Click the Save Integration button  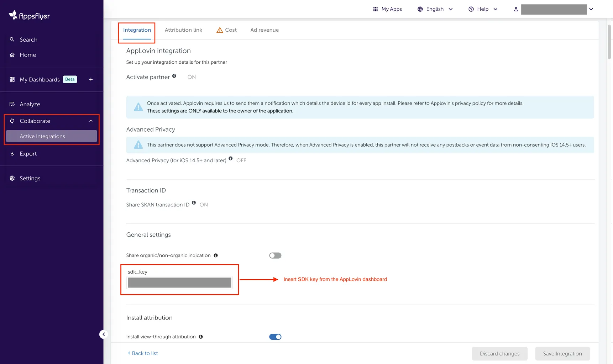pos(562,353)
